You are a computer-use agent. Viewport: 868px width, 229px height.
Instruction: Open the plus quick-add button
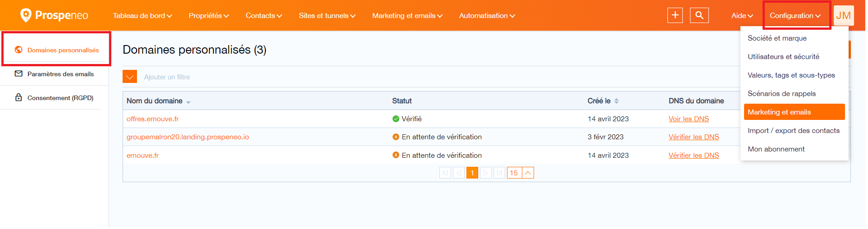tap(675, 15)
